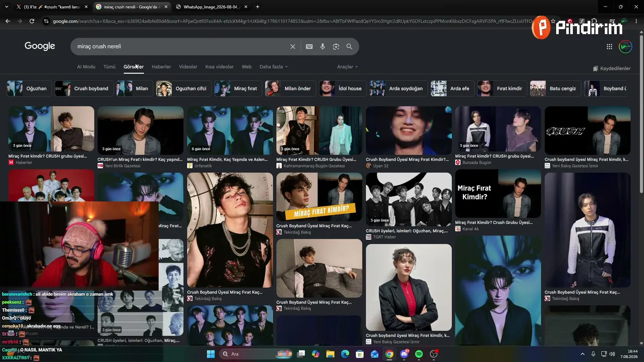Open the 'MİRAÇ FIRAT KİMDİR?' yellow banner image
The image size is (644, 362).
319,197
